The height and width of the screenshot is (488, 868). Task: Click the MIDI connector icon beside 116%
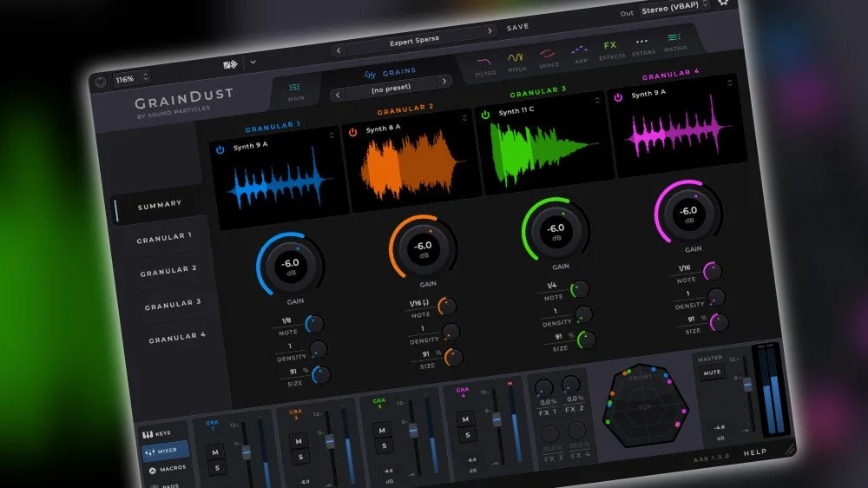100,82
